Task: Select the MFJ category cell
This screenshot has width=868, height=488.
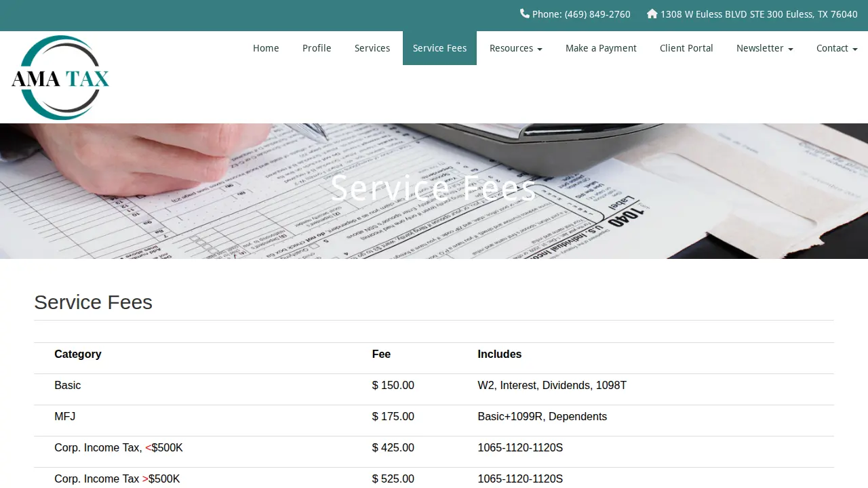Action: [65, 416]
